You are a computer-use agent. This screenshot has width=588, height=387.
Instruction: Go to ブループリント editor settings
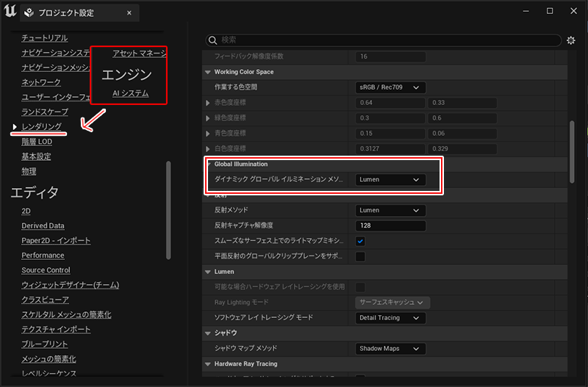click(44, 344)
